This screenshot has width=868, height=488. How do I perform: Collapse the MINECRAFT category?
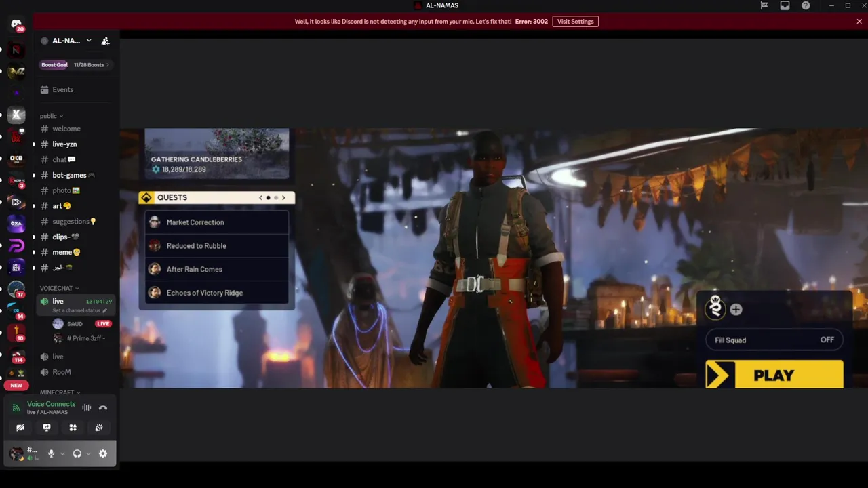60,392
